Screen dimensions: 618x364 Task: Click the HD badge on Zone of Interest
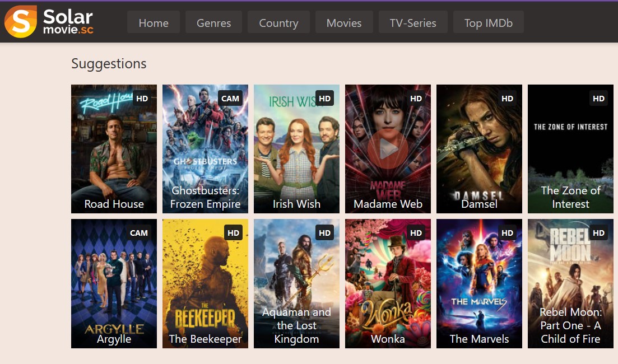pos(598,99)
